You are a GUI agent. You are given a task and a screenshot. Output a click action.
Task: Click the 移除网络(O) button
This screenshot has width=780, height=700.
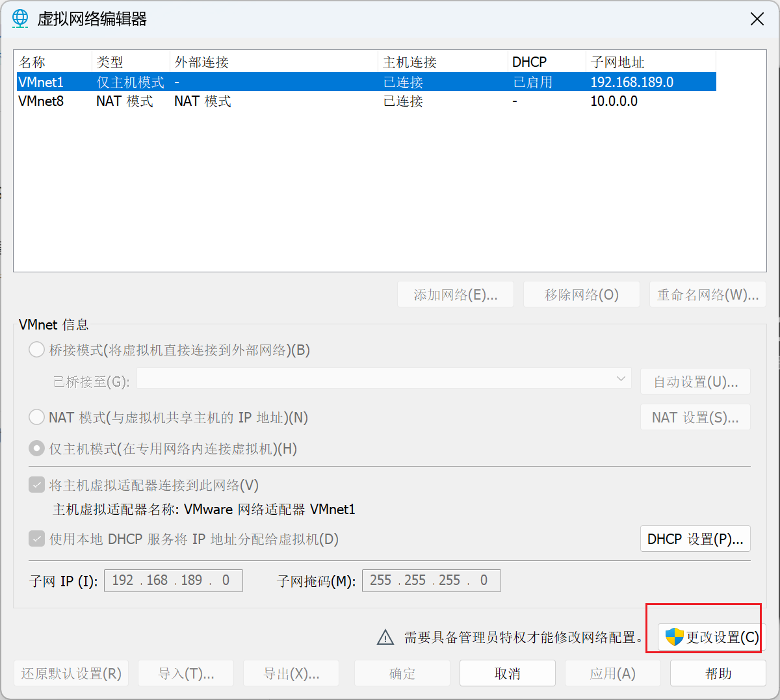click(582, 294)
